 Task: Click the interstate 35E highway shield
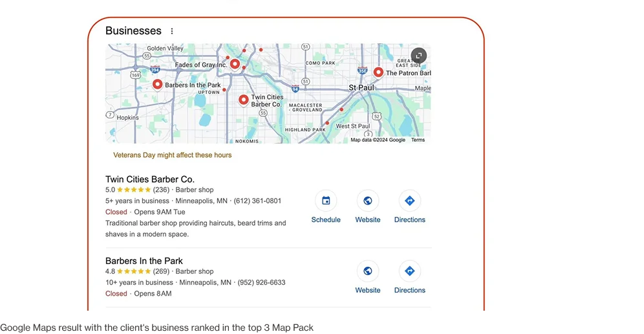pos(362,70)
